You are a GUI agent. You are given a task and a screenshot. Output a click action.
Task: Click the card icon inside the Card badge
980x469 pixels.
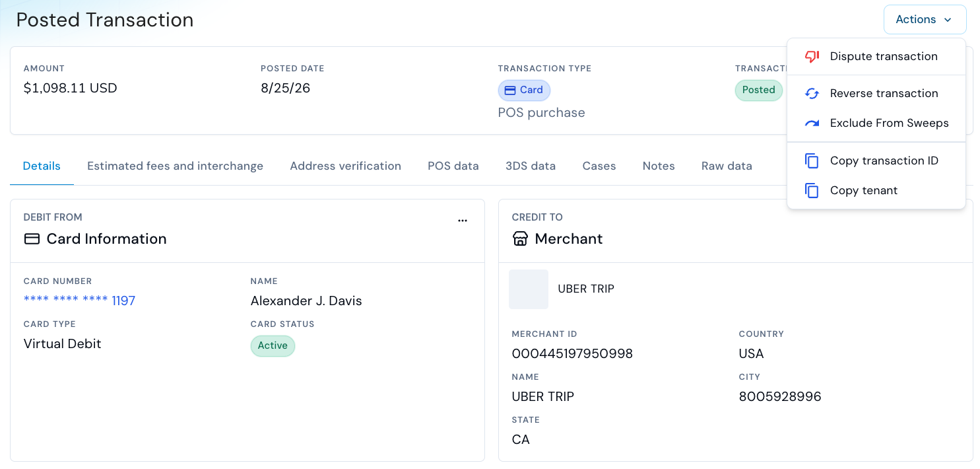point(510,90)
